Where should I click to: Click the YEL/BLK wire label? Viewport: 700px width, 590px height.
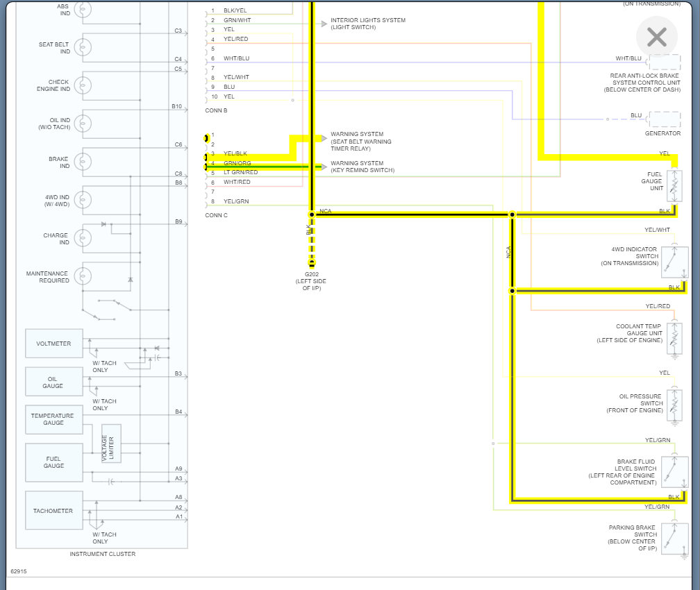[x=235, y=153]
